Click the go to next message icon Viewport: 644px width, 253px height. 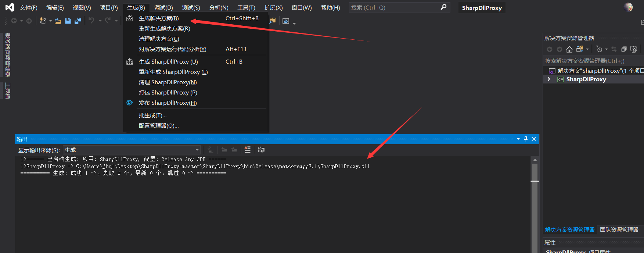234,150
